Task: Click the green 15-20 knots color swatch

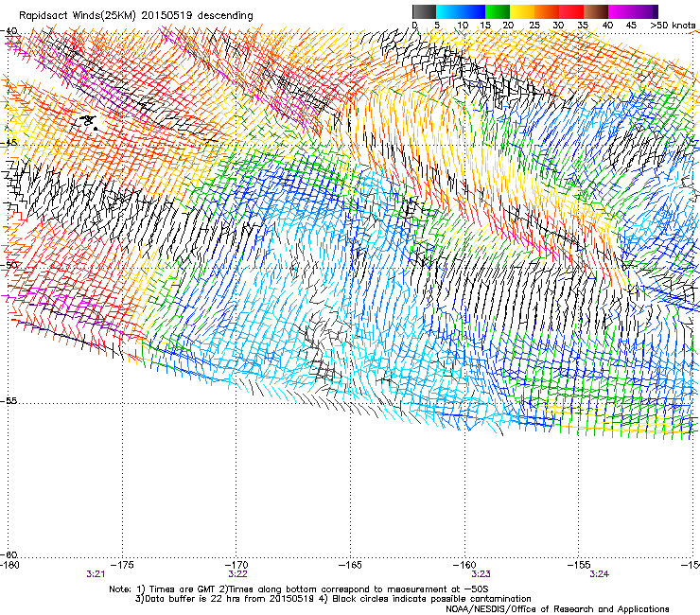Action: pyautogui.click(x=498, y=11)
